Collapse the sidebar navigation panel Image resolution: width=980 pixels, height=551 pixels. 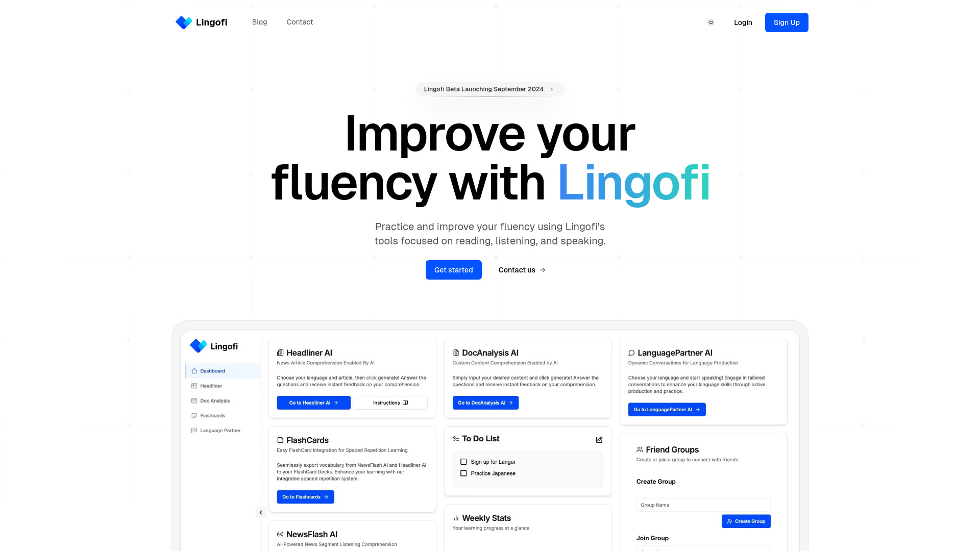[260, 512]
